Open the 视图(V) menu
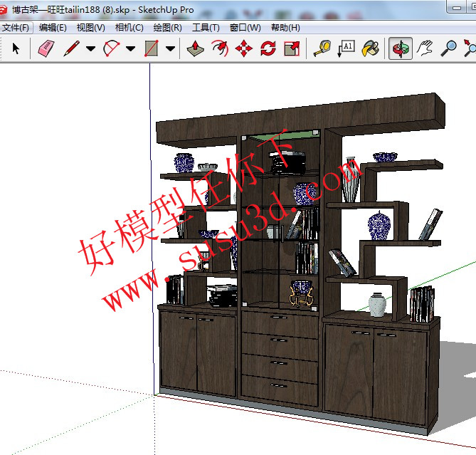Viewport: 476px width, 455px height. click(91, 28)
